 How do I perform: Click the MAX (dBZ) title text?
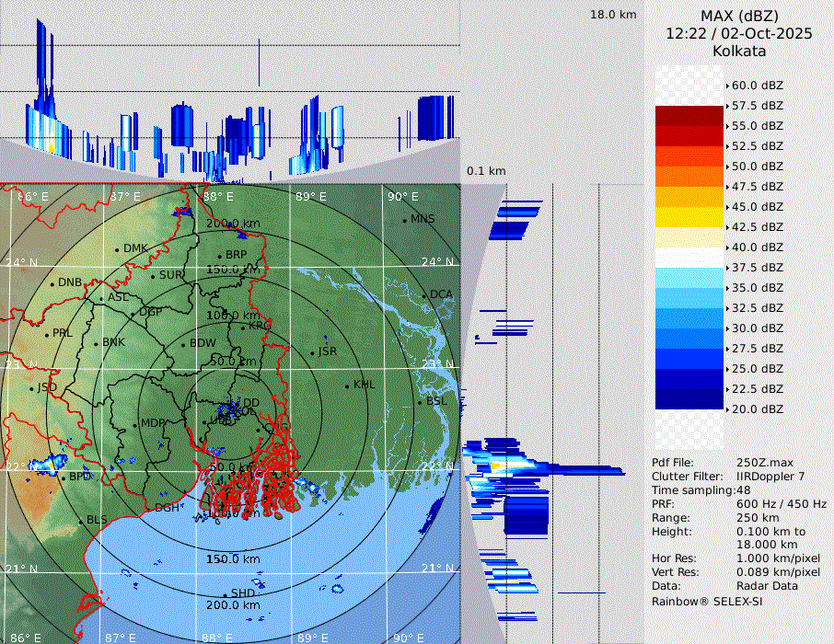click(x=739, y=16)
